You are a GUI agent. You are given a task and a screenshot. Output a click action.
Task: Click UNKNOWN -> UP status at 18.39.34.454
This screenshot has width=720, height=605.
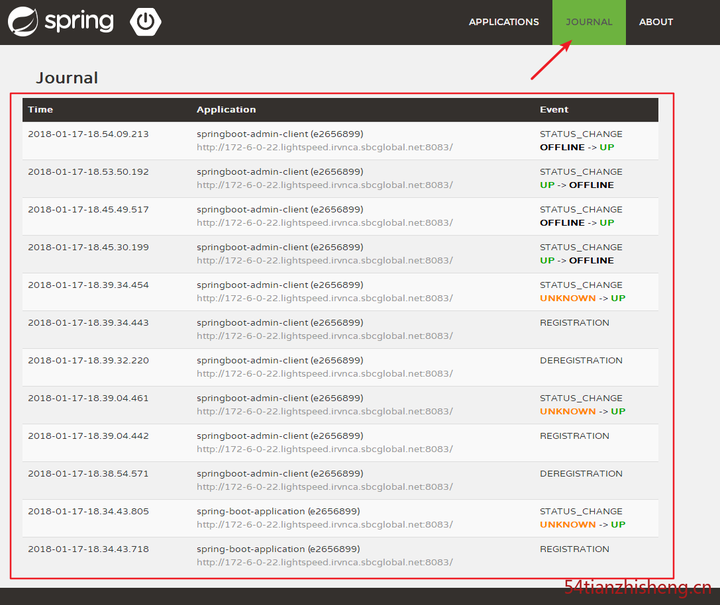[582, 298]
